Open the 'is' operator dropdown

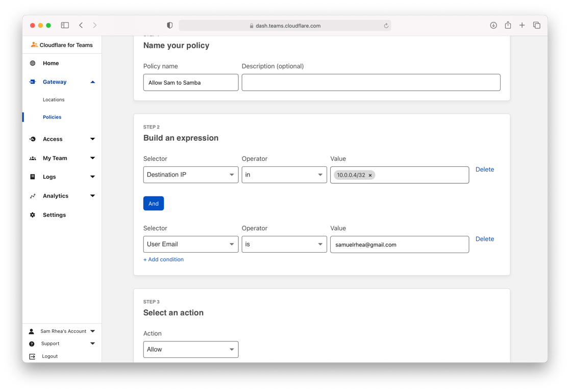click(284, 244)
